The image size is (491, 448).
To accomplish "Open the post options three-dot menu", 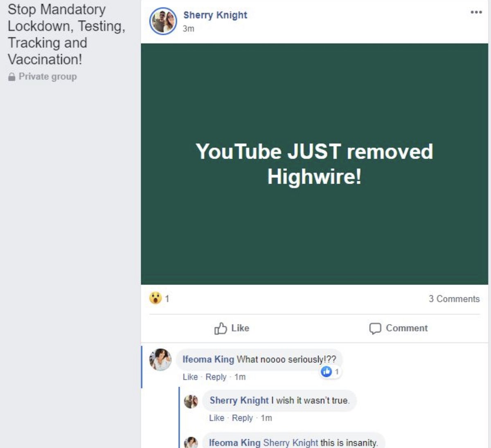I will tap(476, 12).
